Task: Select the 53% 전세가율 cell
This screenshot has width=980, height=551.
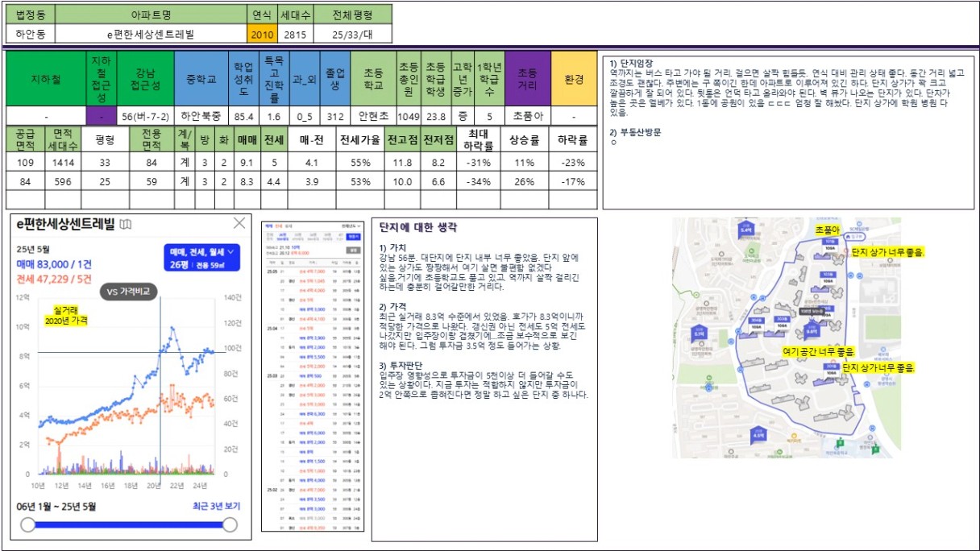Action: (359, 181)
